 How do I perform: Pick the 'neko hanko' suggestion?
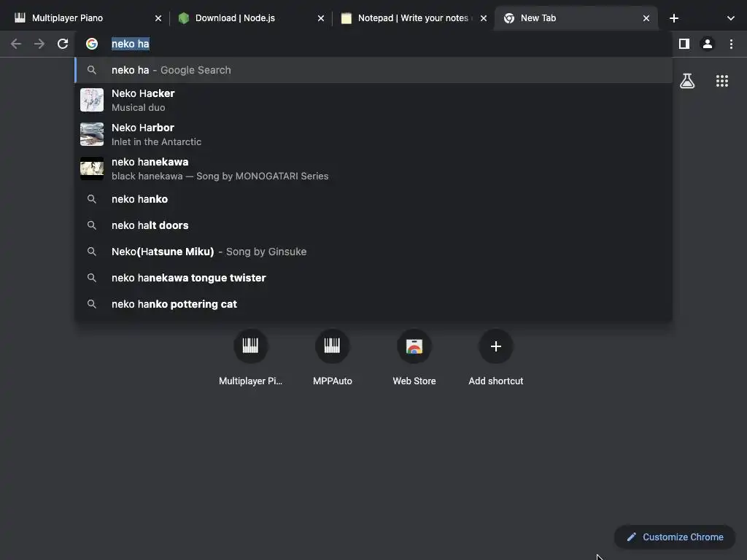pyautogui.click(x=373, y=199)
